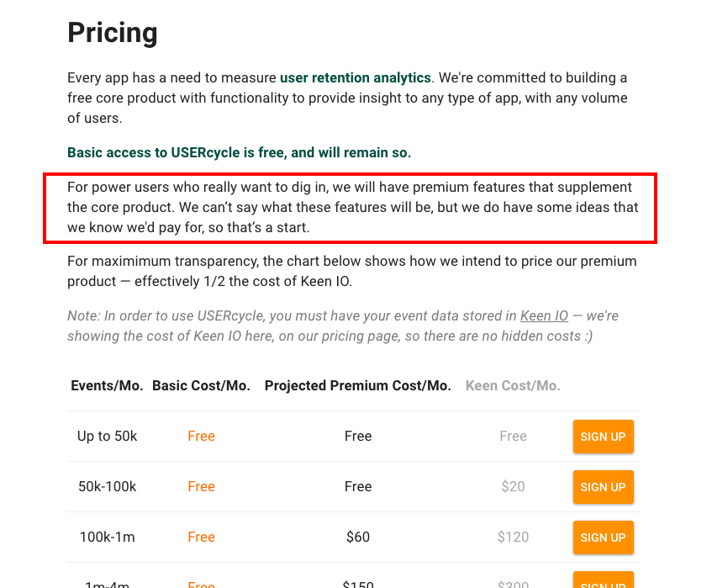Screen dimensions: 728x588
Task: Follow the underlined Keen IO link
Action: tap(544, 316)
